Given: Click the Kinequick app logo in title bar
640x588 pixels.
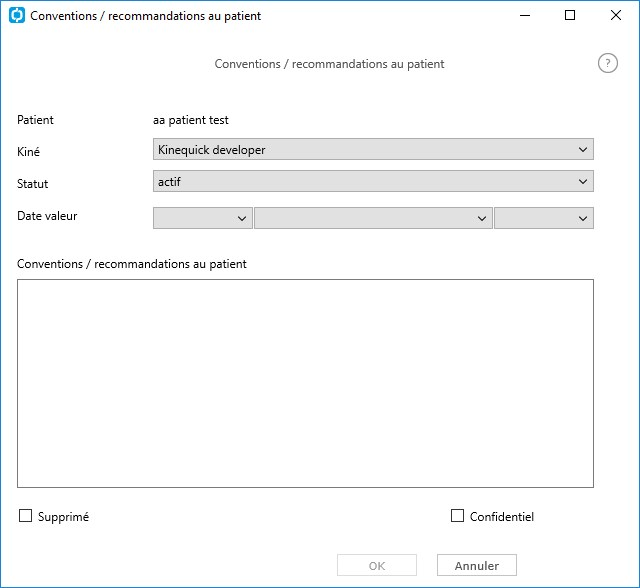Looking at the screenshot, I should tap(17, 16).
